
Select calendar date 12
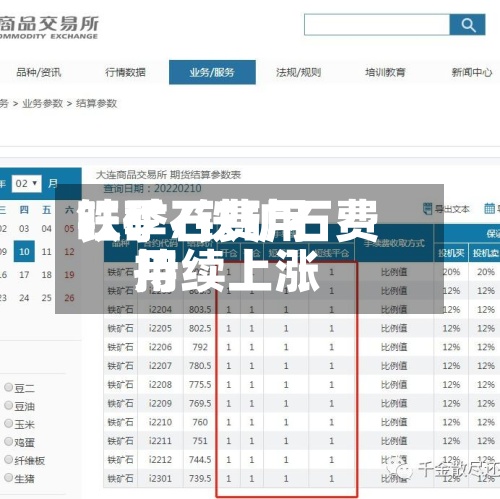point(69,252)
